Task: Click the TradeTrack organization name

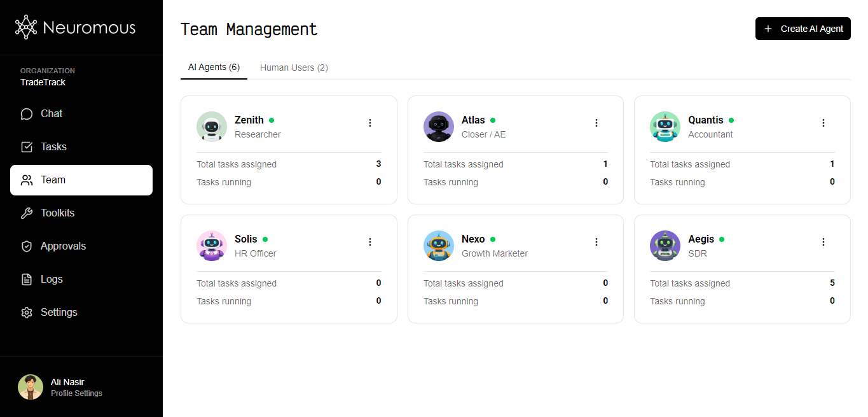Action: pyautogui.click(x=43, y=82)
